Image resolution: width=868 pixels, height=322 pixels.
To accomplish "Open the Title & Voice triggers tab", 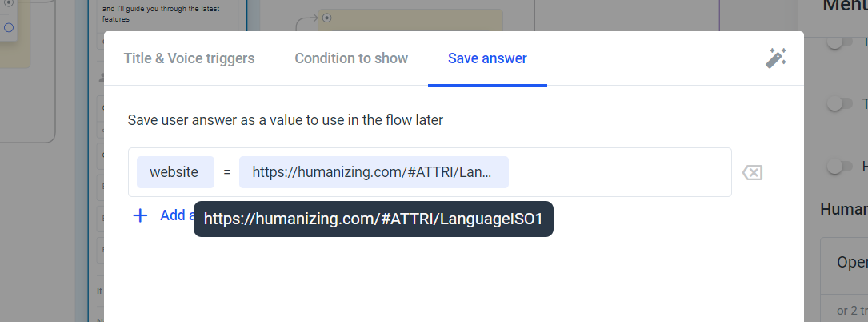I will click(189, 58).
